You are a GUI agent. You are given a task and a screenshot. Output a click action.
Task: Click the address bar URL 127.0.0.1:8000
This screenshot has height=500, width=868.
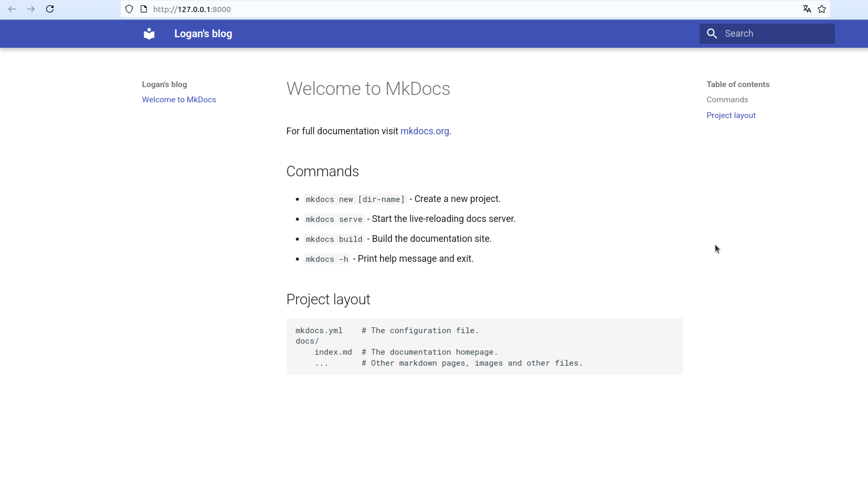(x=192, y=9)
